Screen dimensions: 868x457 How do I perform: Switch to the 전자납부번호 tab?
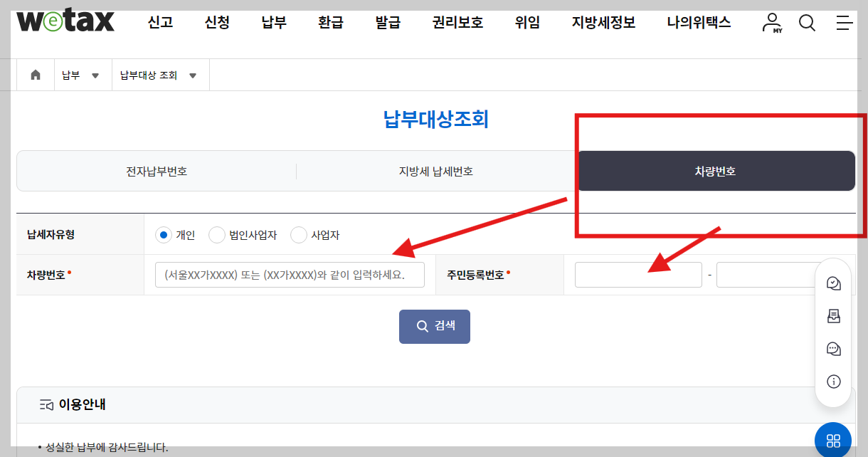pyautogui.click(x=155, y=171)
